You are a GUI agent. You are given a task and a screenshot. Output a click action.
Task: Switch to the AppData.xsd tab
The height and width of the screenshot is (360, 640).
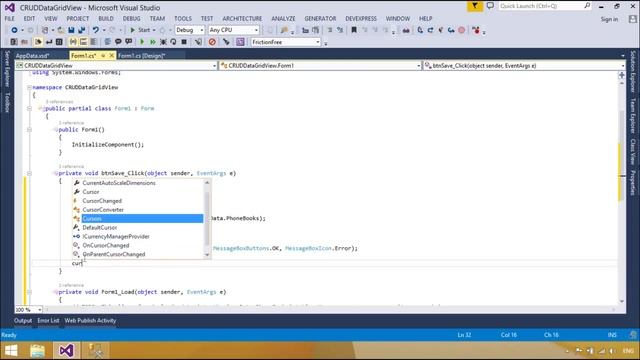coord(33,56)
